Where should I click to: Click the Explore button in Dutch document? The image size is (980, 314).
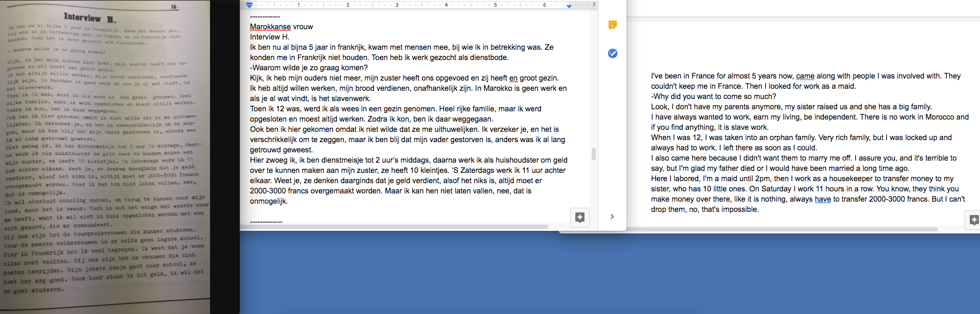580,218
